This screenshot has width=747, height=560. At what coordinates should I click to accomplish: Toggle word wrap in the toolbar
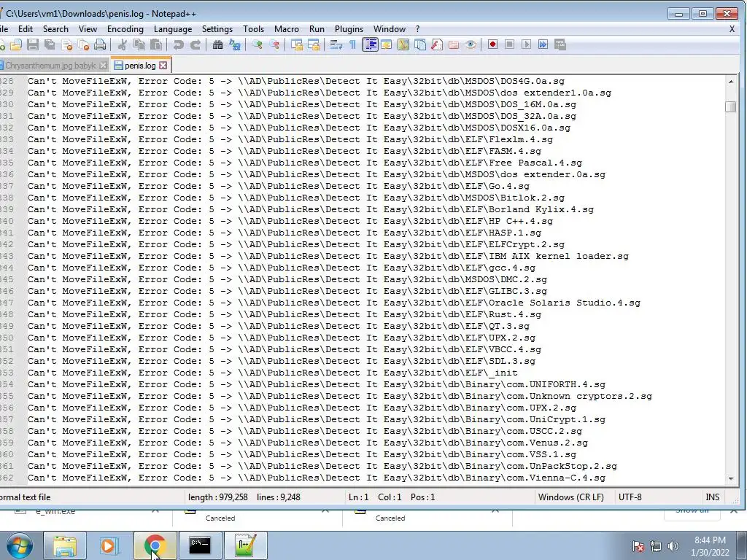[336, 44]
